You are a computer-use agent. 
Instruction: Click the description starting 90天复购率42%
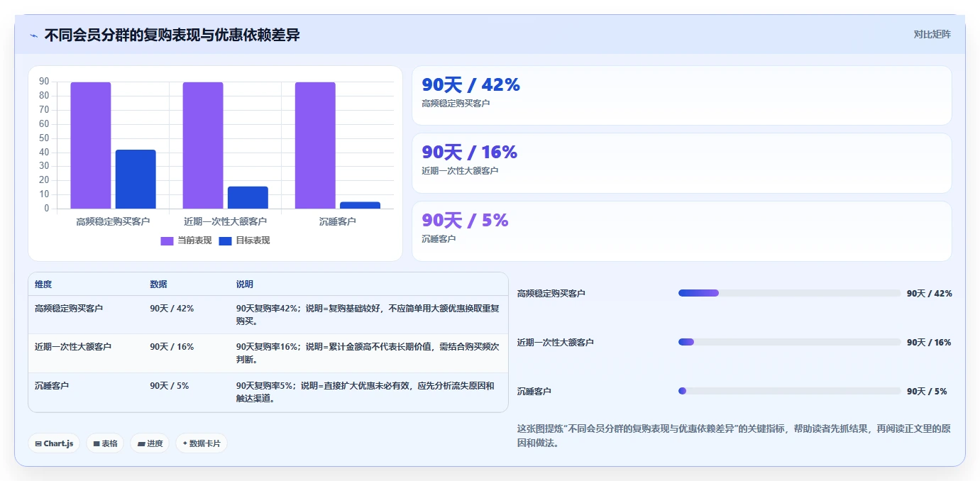[x=368, y=314]
